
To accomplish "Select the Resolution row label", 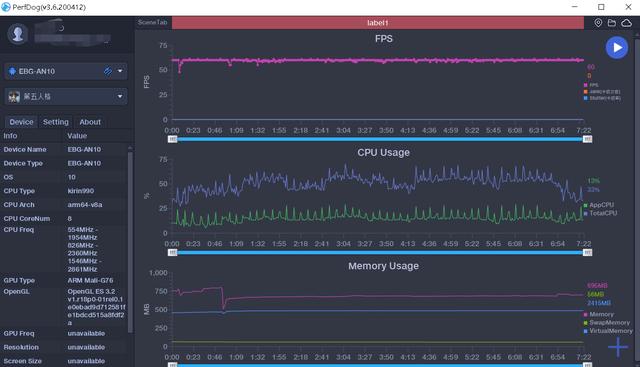I will click(21, 347).
